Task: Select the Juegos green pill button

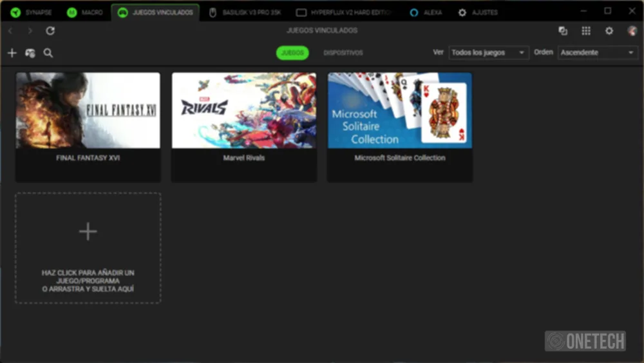Action: tap(292, 53)
